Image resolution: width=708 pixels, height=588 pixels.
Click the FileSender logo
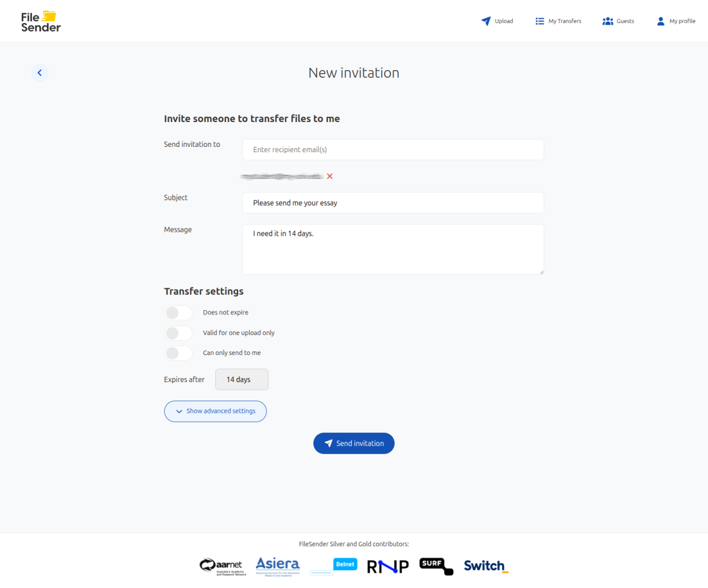pos(41,21)
